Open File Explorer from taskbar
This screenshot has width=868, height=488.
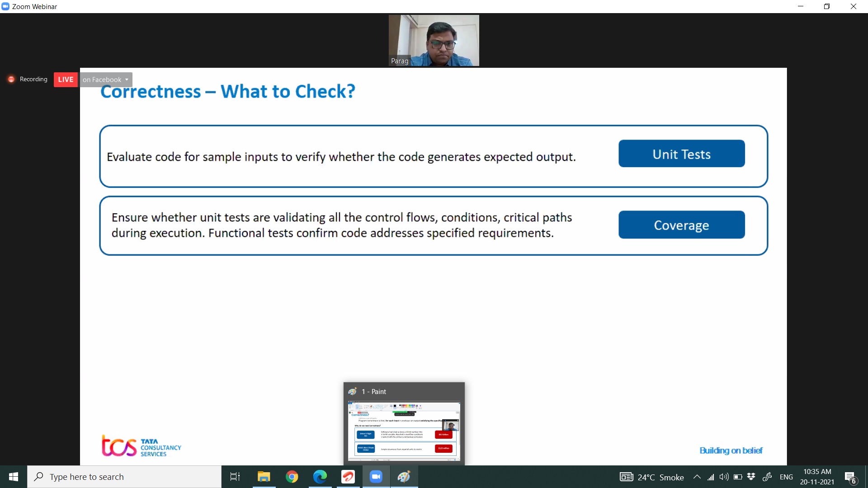coord(264,477)
